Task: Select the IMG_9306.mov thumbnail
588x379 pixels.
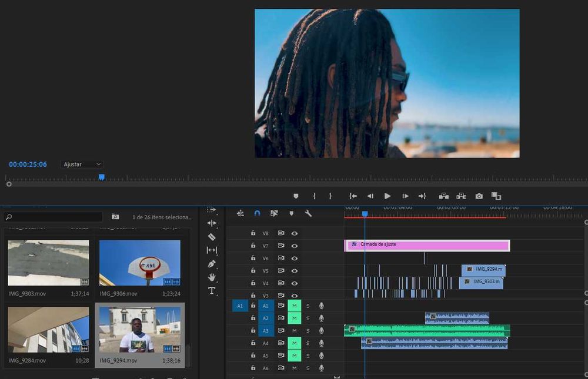Action: pos(140,263)
